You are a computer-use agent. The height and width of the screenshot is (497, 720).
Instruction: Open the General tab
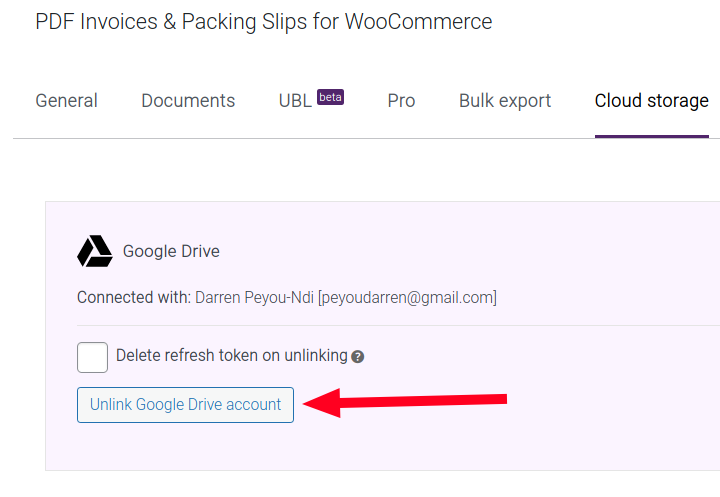66,101
